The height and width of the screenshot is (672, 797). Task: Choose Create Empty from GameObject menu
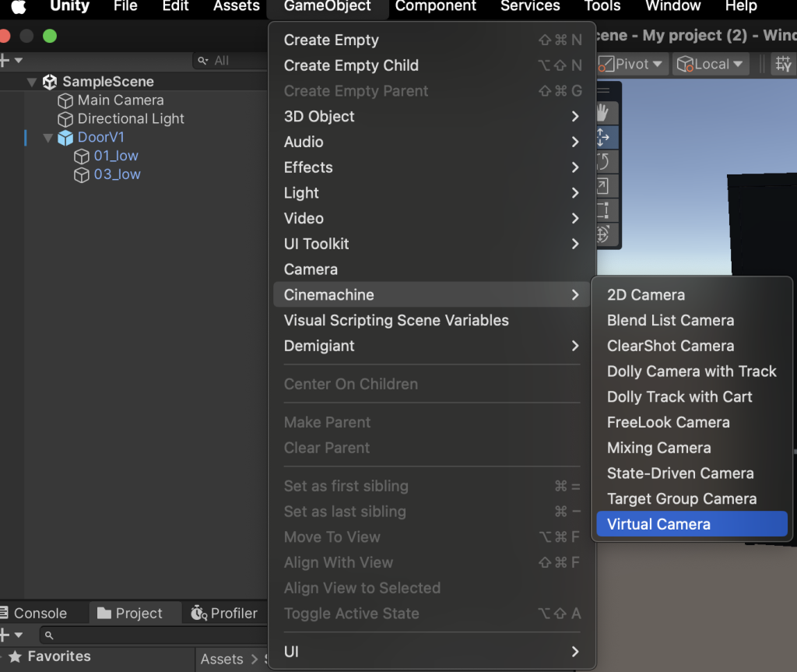(431, 40)
